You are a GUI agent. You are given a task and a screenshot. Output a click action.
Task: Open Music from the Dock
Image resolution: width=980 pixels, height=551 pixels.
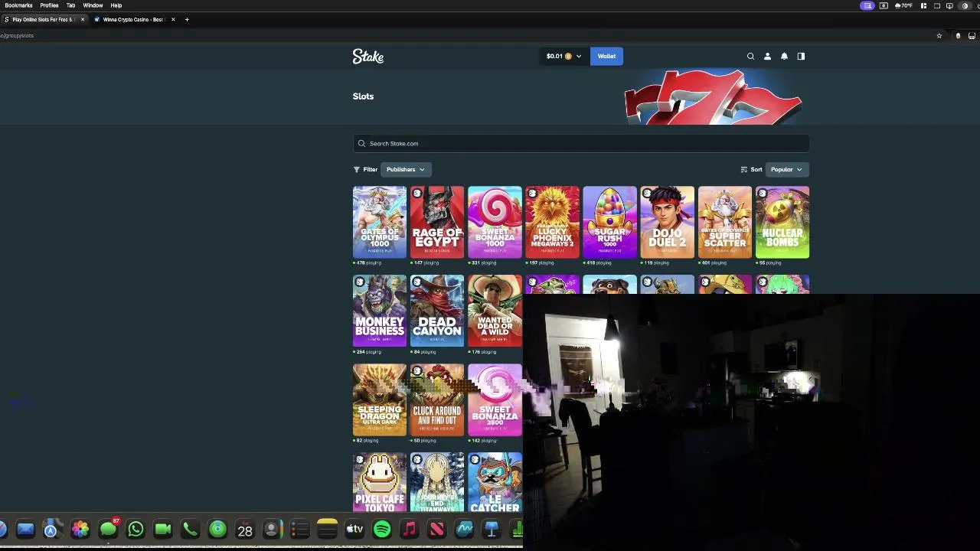coord(410,529)
